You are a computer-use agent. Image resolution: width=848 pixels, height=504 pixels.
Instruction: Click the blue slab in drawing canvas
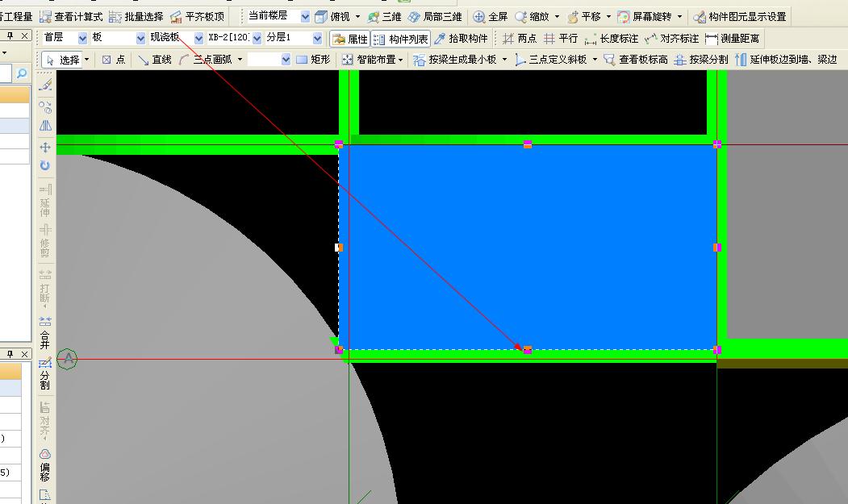coord(528,247)
